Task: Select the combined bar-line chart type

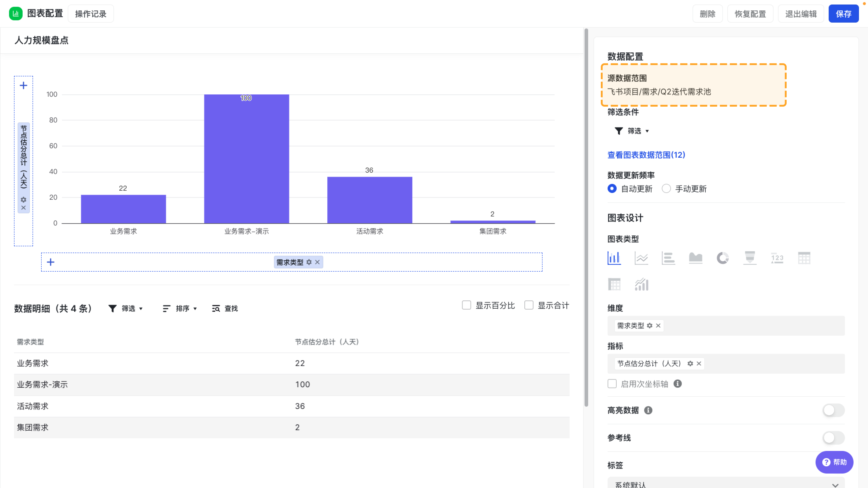Action: tap(641, 285)
